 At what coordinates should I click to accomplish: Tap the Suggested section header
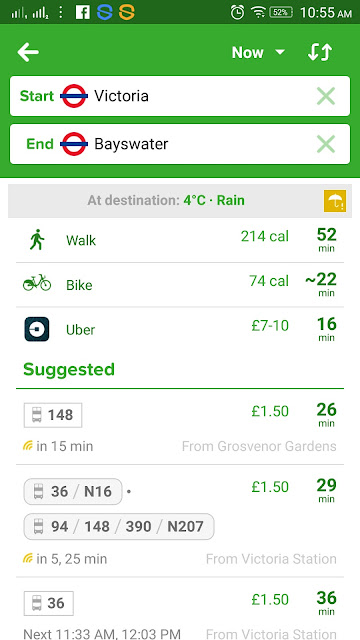(69, 369)
